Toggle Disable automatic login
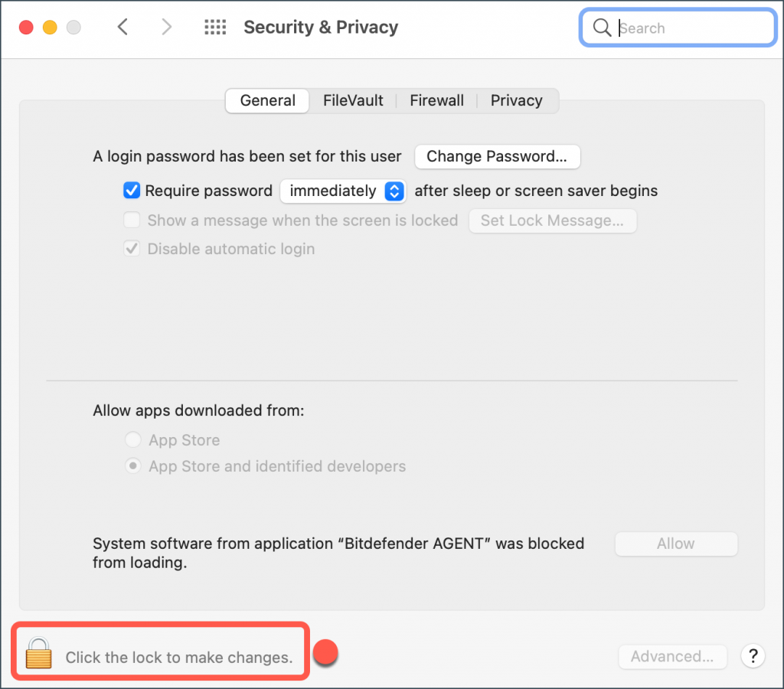This screenshot has height=689, width=784. coord(131,249)
